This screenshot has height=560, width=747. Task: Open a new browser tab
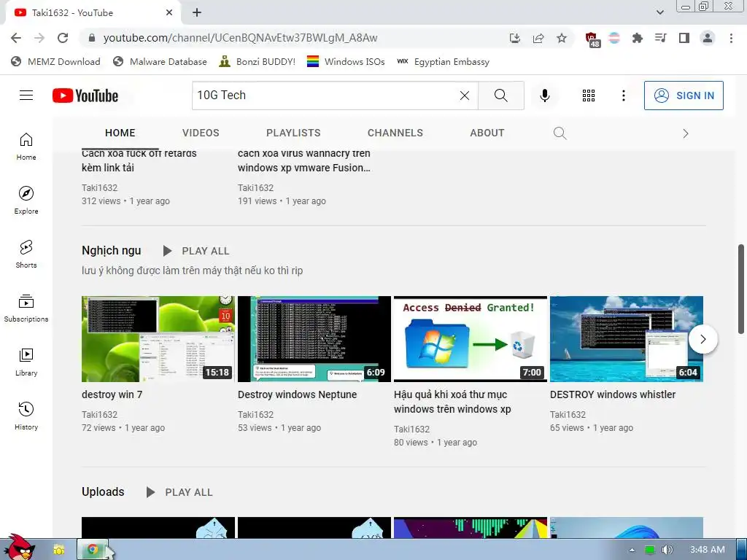197,13
